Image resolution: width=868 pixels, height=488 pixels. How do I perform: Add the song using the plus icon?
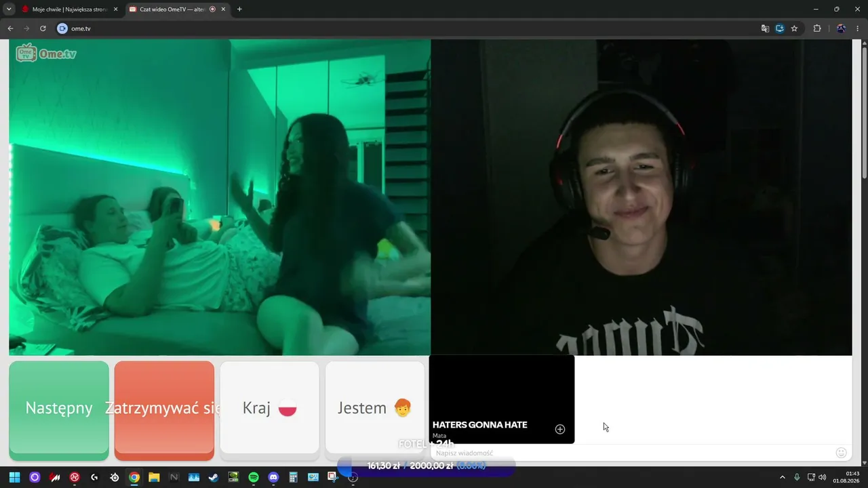coord(560,429)
